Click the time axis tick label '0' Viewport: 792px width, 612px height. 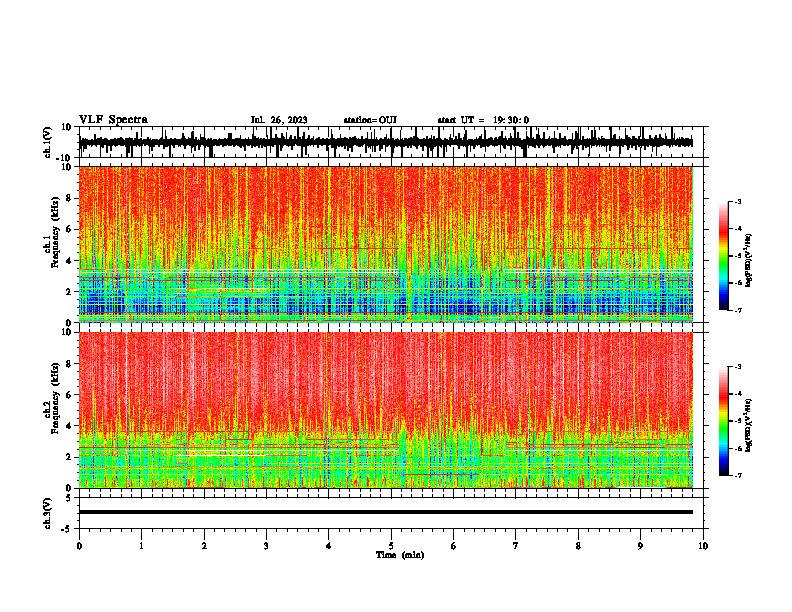point(79,546)
